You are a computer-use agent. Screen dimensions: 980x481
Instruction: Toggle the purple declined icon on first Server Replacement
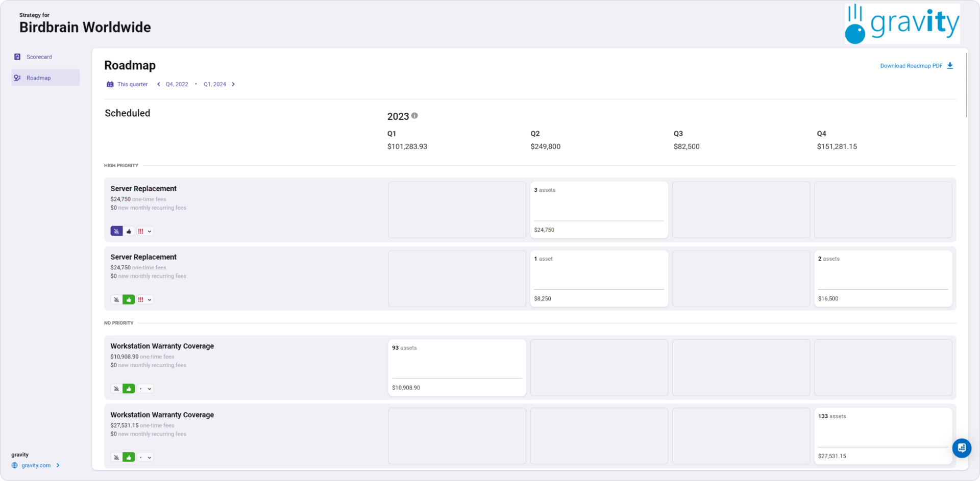[116, 231]
